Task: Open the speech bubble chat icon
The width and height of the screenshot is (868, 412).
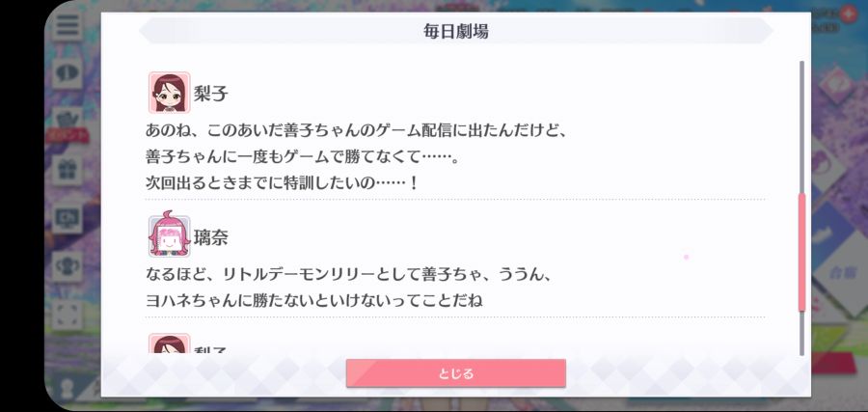Action: pos(68,73)
